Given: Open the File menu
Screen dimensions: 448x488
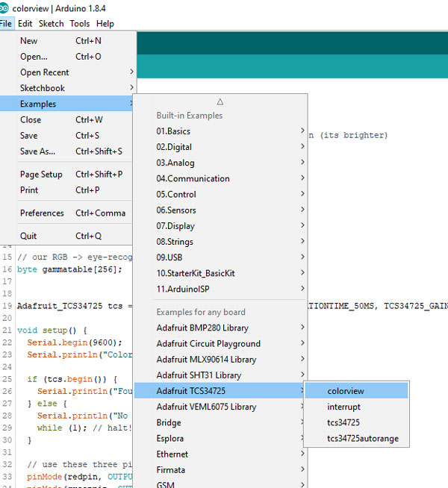Looking at the screenshot, I should point(6,24).
